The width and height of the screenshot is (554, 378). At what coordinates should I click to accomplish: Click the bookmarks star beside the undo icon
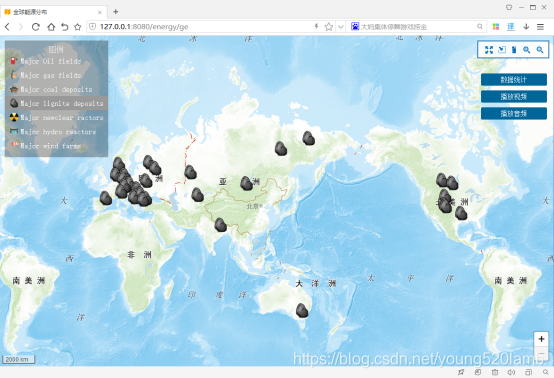[77, 27]
